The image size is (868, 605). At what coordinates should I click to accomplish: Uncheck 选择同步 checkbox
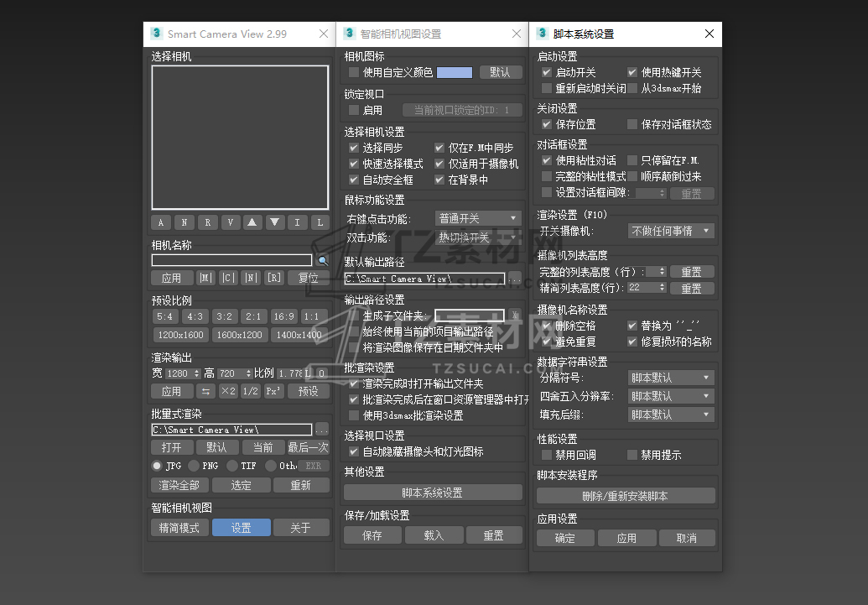354,148
